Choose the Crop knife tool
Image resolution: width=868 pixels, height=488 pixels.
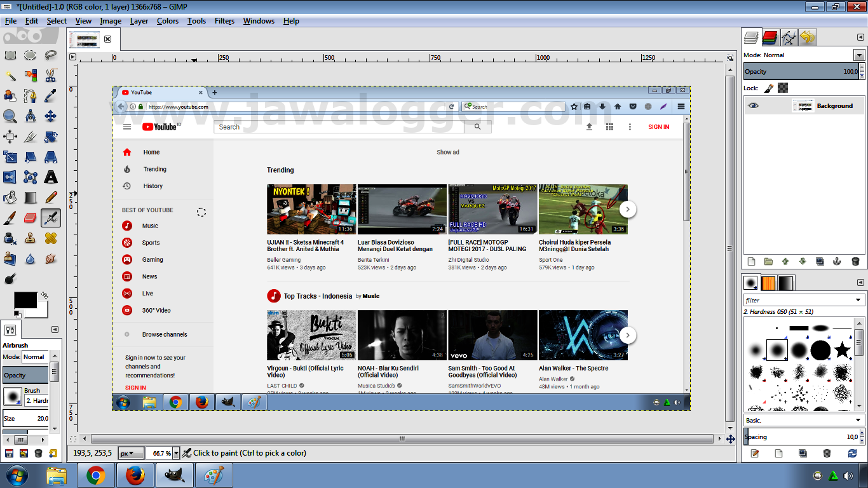31,137
